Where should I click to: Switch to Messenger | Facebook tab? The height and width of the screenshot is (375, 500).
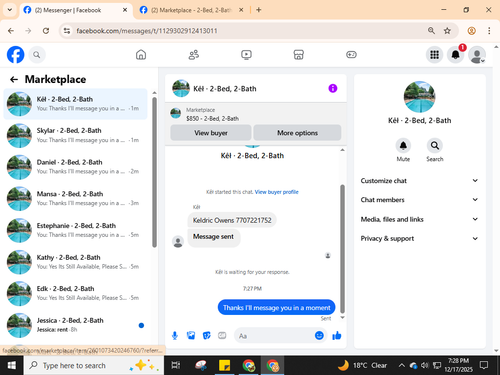pos(75,10)
